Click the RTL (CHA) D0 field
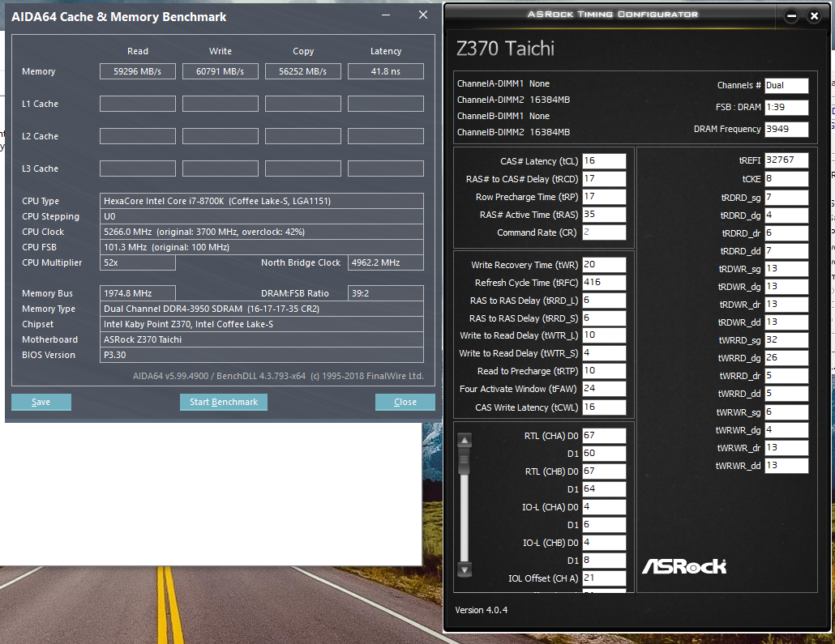 604,436
